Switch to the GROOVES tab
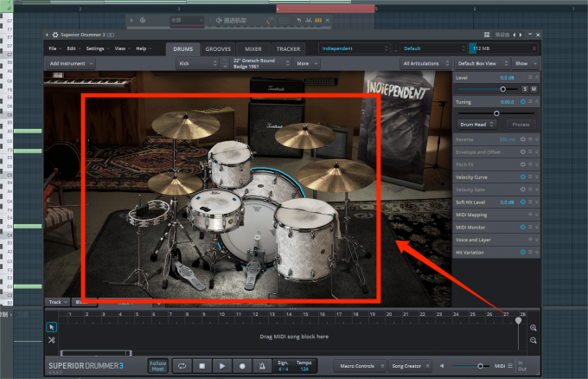The height and width of the screenshot is (379, 588). click(x=217, y=49)
